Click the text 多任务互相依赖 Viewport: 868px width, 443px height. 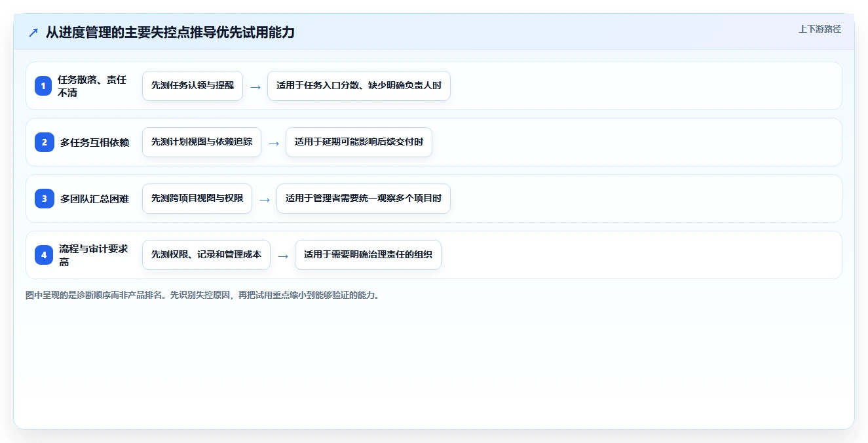tap(94, 142)
